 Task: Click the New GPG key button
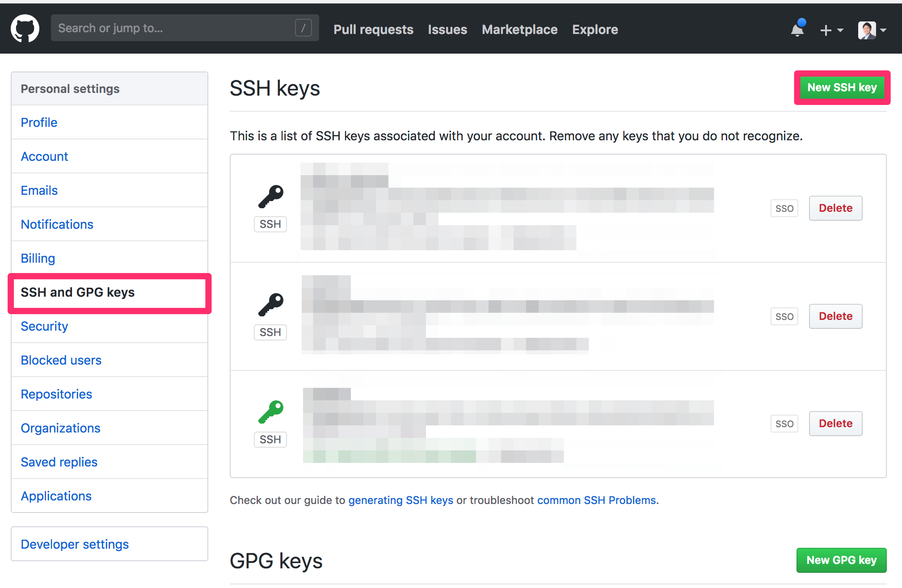click(x=841, y=560)
